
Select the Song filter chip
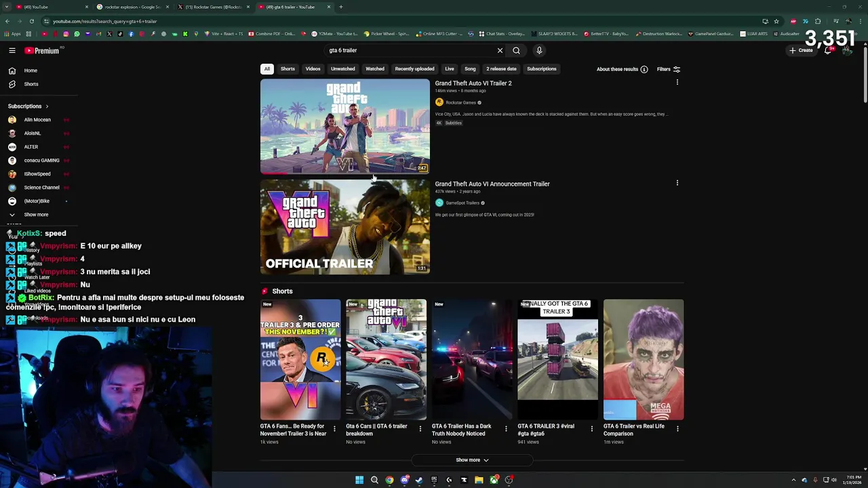[x=470, y=68]
